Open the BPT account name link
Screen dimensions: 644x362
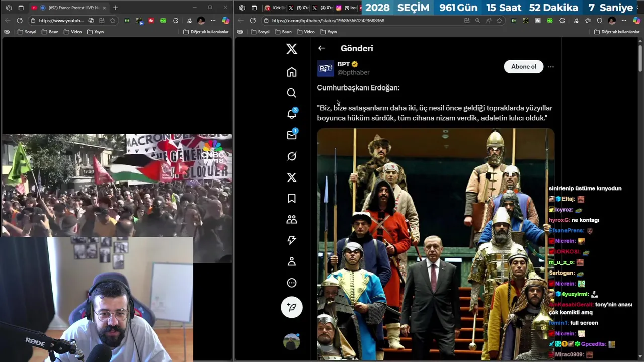point(344,64)
